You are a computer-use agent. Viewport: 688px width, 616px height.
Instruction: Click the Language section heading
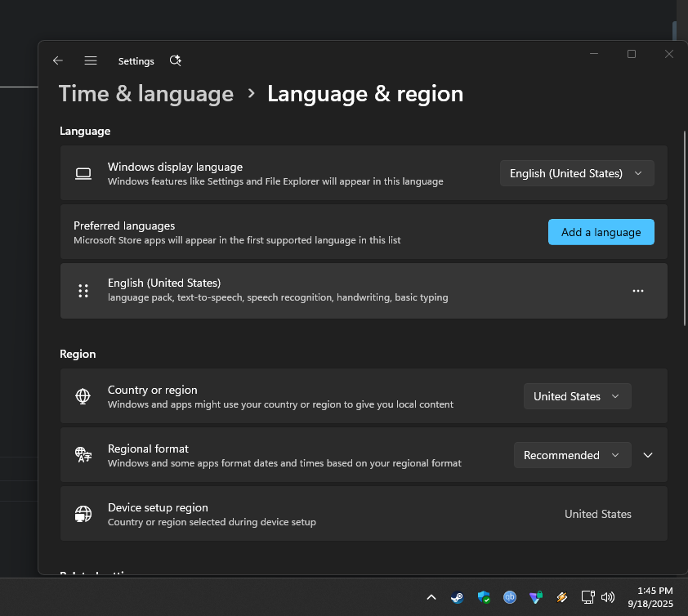tap(85, 132)
